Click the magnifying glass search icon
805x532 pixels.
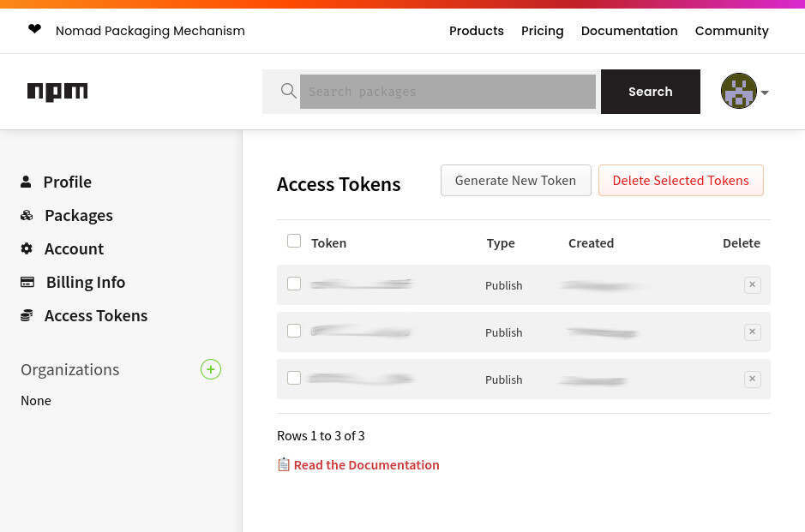289,91
